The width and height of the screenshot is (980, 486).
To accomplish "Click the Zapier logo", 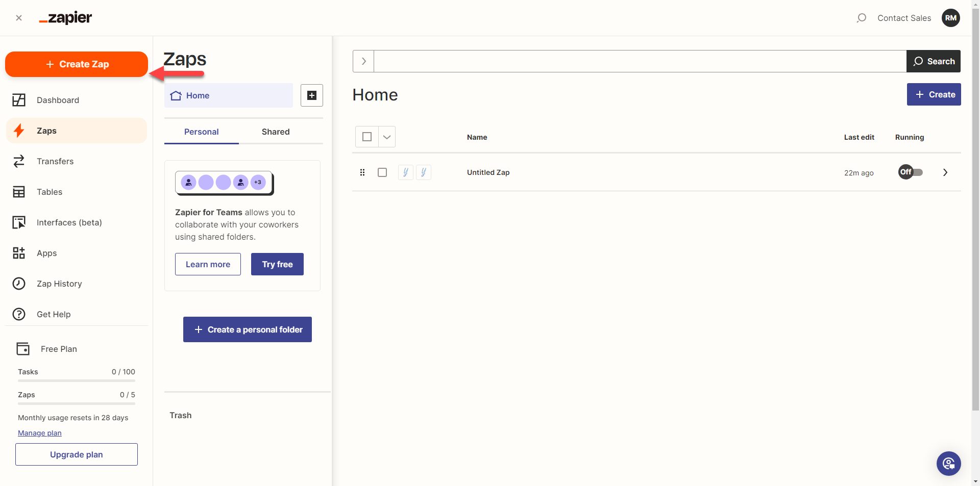I will [x=65, y=18].
